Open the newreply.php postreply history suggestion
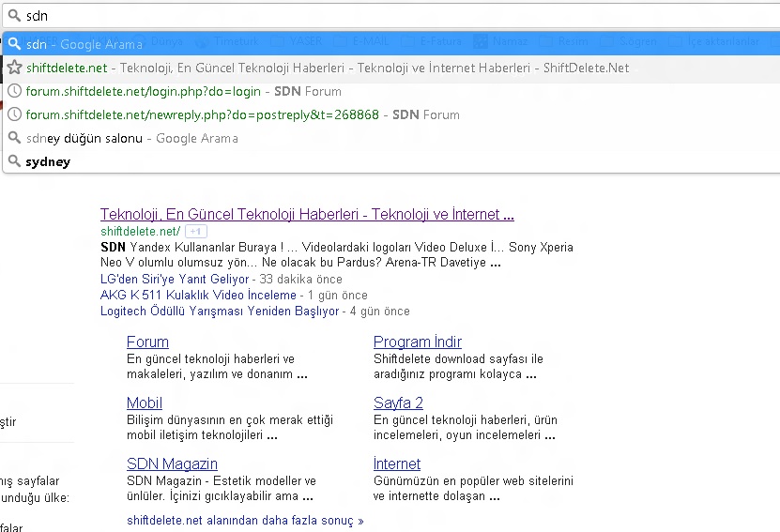 [391, 114]
